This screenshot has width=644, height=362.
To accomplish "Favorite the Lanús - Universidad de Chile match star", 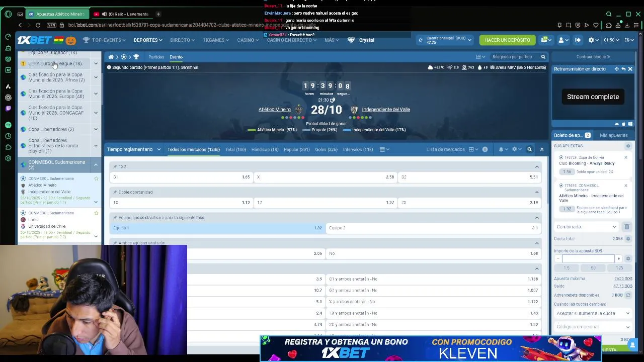I will click(x=96, y=213).
